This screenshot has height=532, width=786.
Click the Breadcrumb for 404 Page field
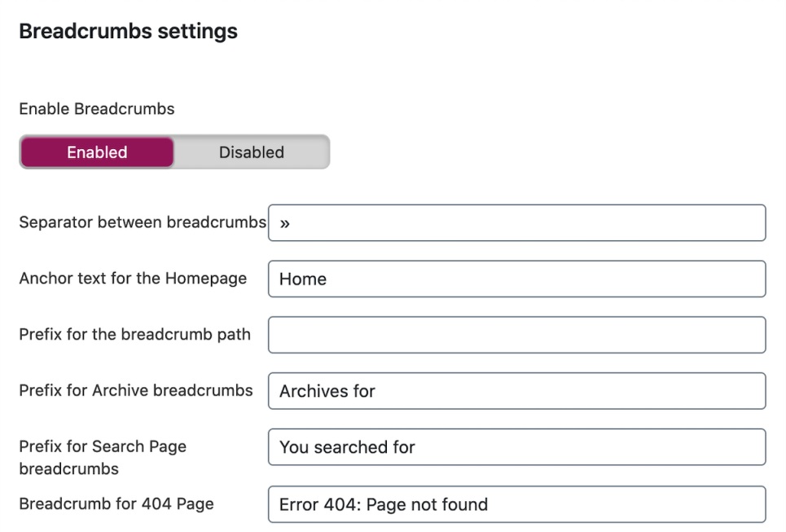coord(517,504)
